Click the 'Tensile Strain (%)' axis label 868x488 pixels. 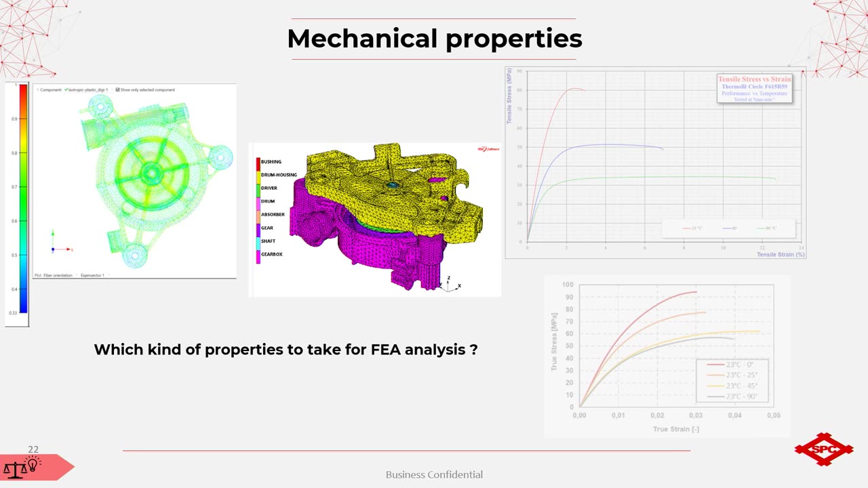pyautogui.click(x=781, y=255)
